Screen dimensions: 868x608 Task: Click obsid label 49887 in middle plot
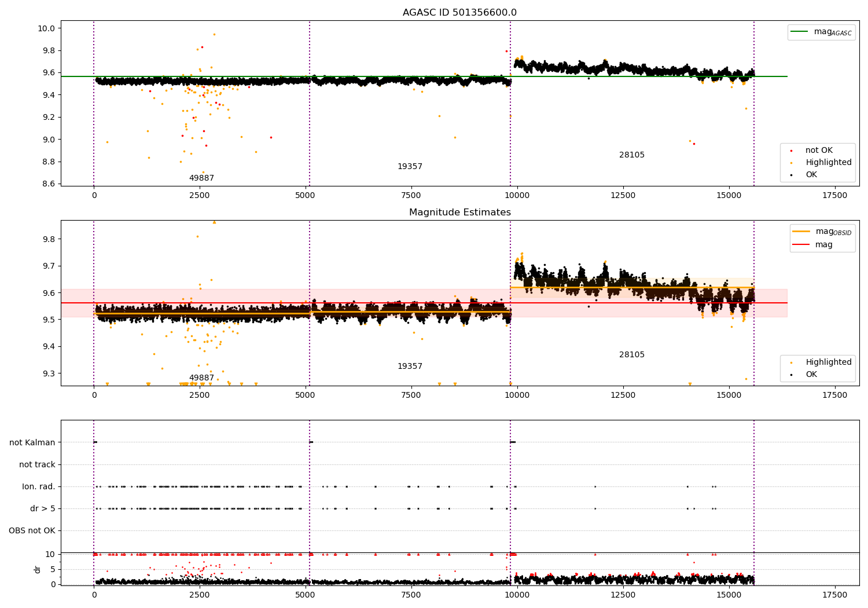(201, 378)
